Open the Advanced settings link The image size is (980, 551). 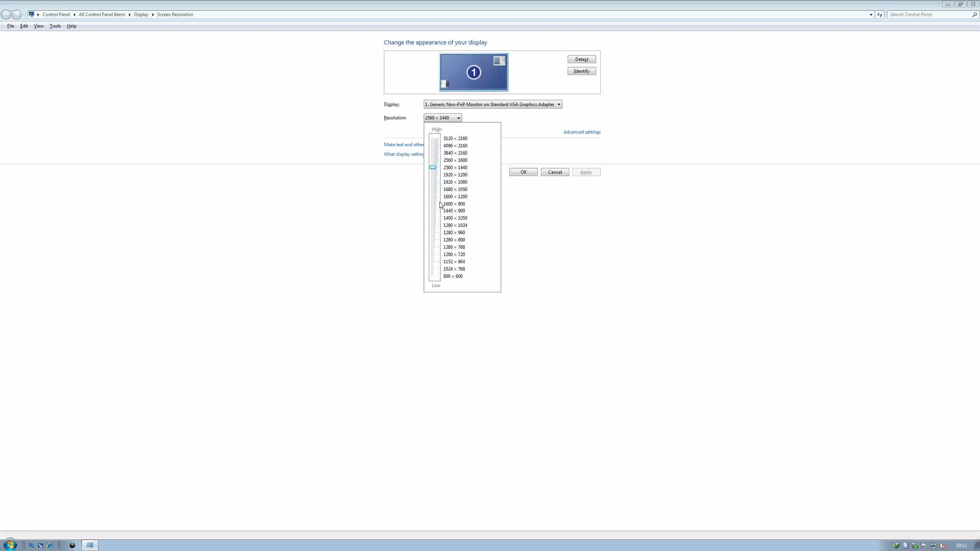coord(581,132)
